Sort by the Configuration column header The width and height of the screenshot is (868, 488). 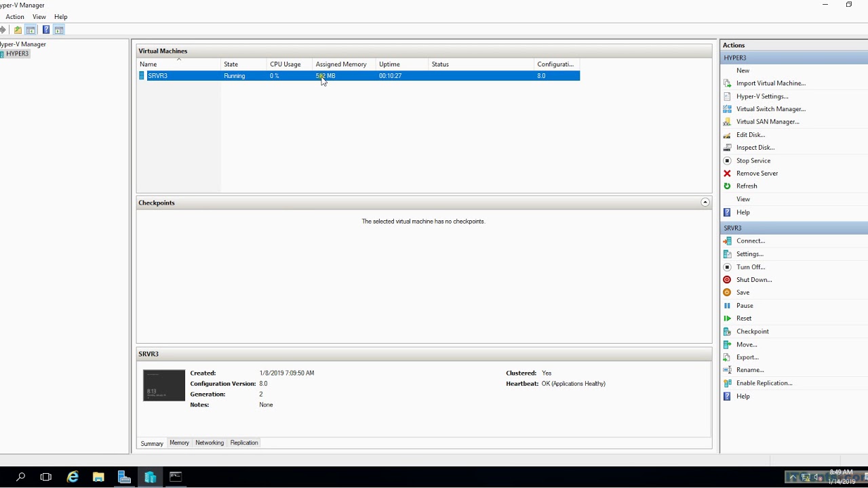coord(557,64)
